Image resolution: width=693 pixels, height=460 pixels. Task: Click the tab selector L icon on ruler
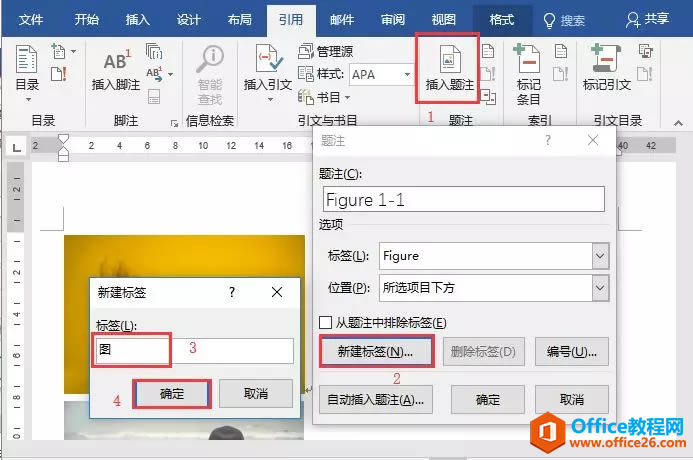[x=16, y=147]
